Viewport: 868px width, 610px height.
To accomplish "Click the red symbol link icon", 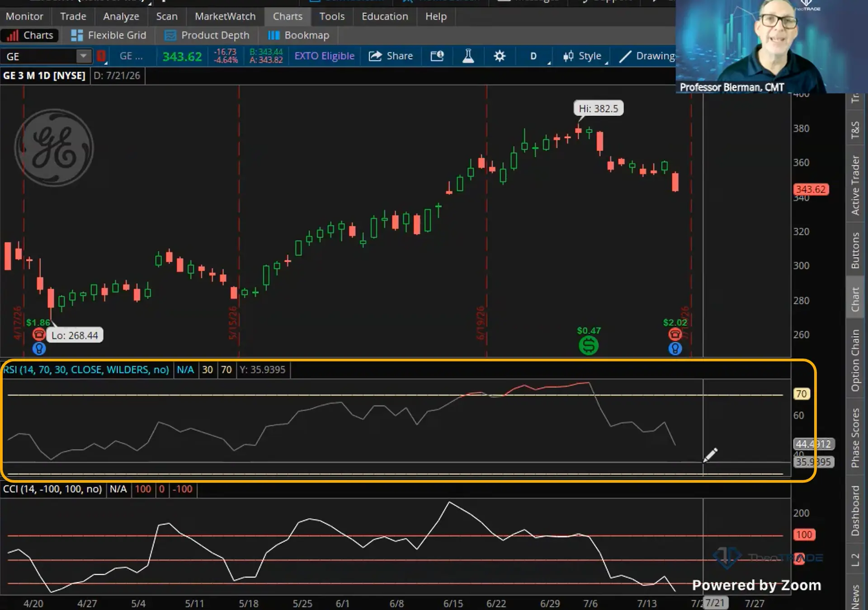I will click(101, 56).
